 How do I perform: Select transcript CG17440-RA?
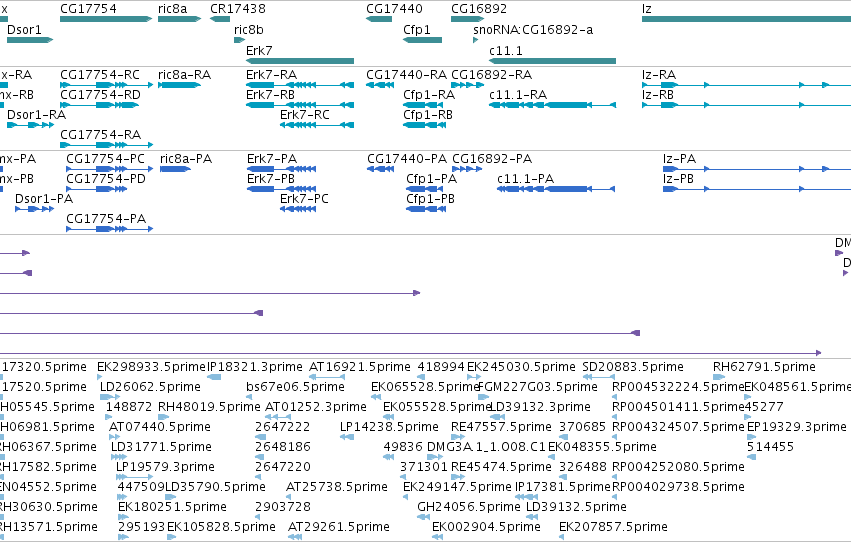pyautogui.click(x=380, y=85)
